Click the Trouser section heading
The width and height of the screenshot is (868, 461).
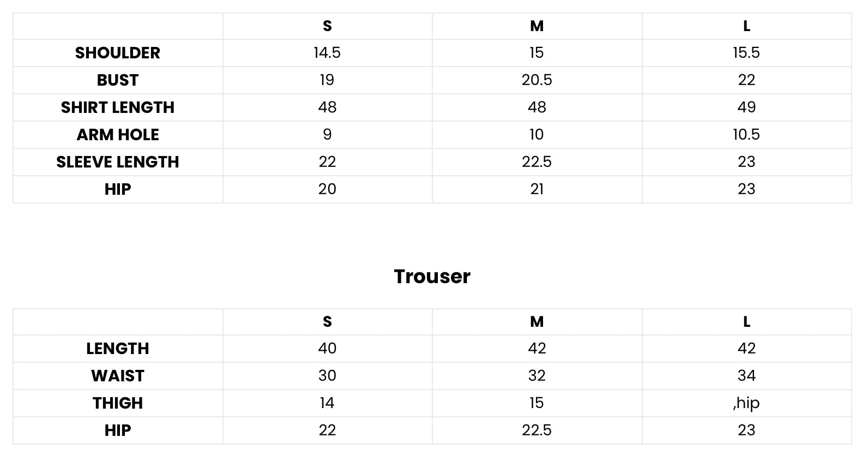432,277
